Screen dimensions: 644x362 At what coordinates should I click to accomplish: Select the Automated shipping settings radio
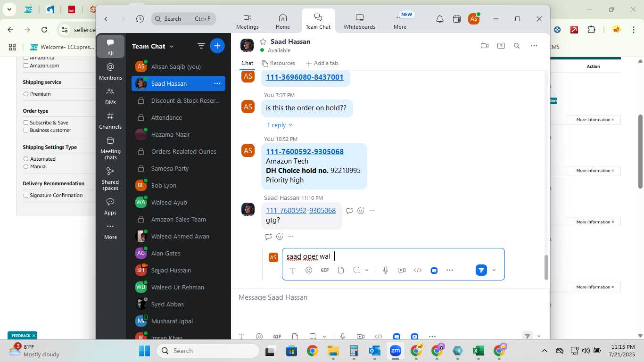tap(26, 159)
